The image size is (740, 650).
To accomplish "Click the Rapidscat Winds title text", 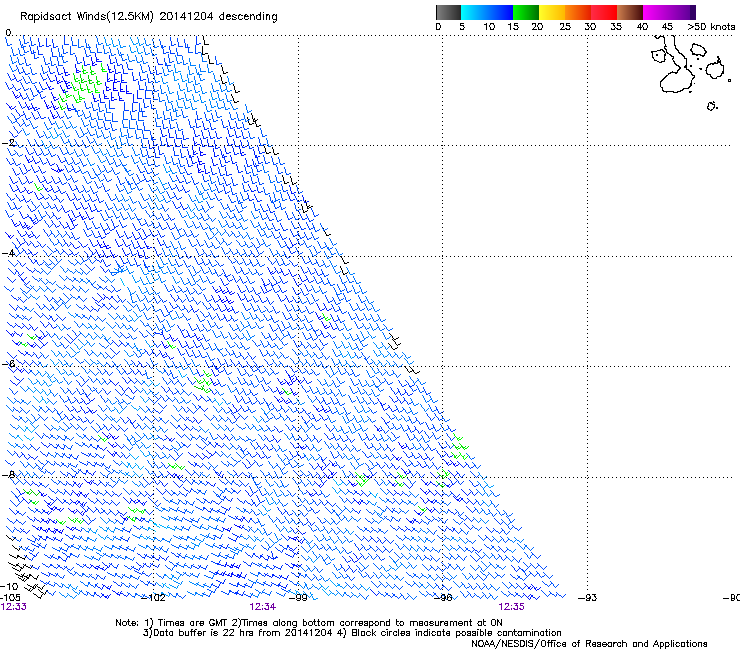I will point(149,16).
